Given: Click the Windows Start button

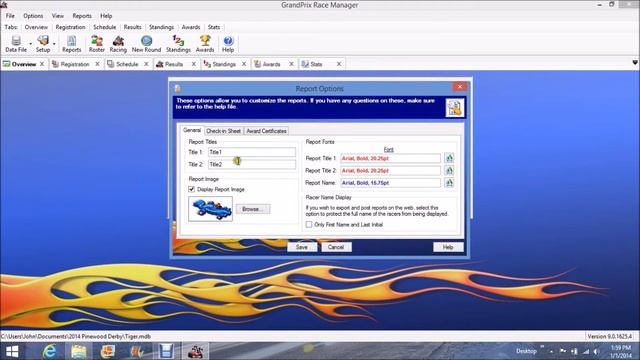Looking at the screenshot, I should pos(12,351).
